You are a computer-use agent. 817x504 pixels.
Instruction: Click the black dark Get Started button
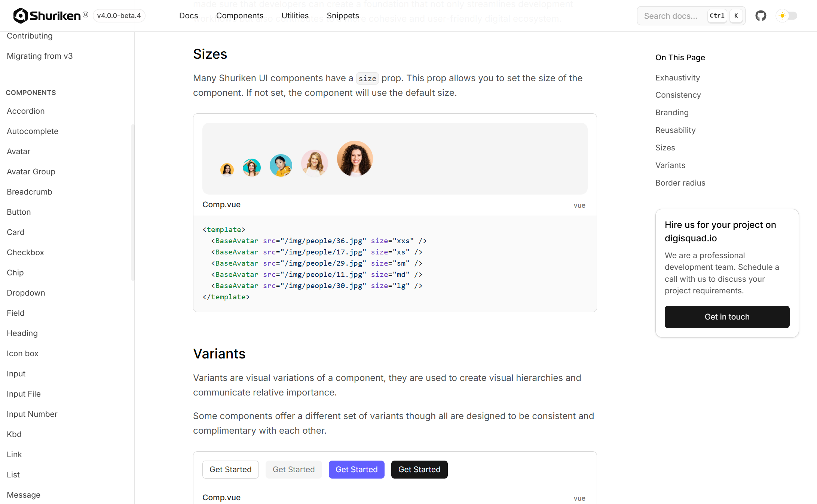[419, 470]
